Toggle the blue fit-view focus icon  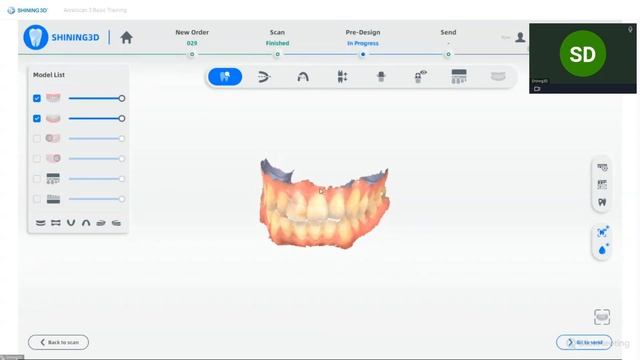(x=602, y=232)
